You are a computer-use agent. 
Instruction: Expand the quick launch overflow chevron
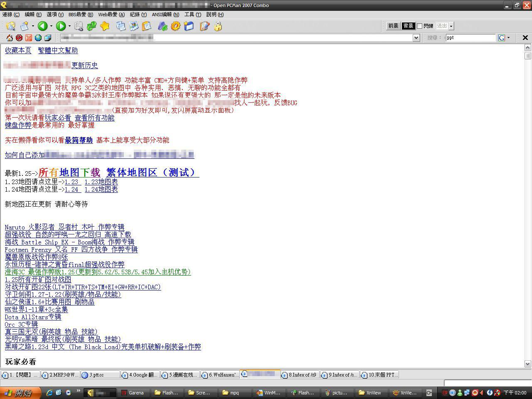pyautogui.click(x=78, y=392)
